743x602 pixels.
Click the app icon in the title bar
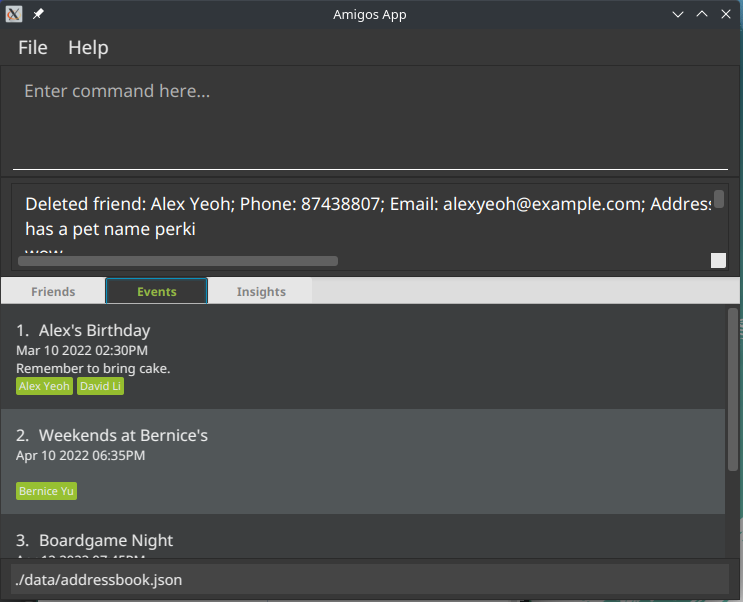pyautogui.click(x=14, y=14)
